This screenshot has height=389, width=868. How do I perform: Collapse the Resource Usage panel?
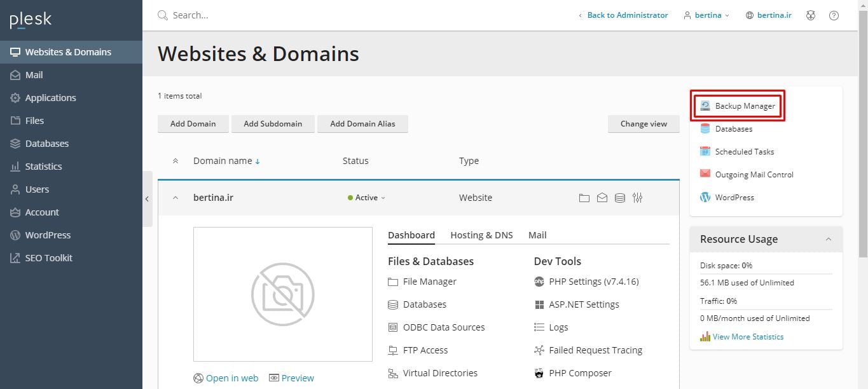pyautogui.click(x=828, y=239)
